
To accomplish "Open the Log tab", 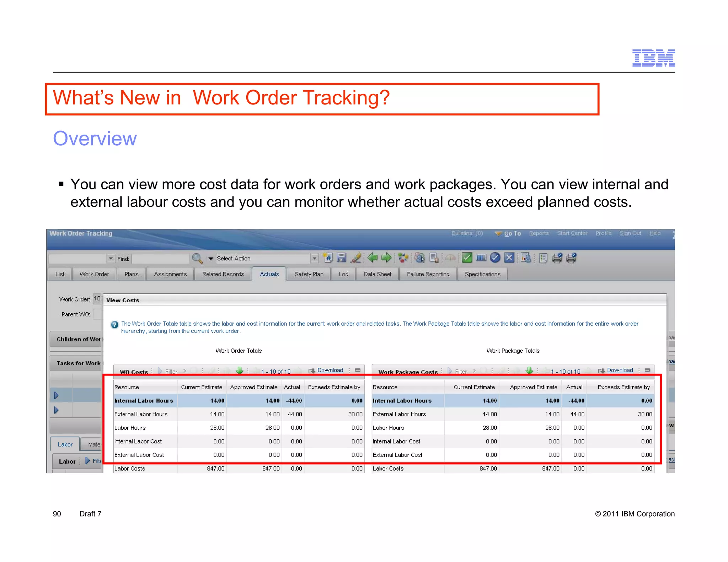I will click(343, 274).
